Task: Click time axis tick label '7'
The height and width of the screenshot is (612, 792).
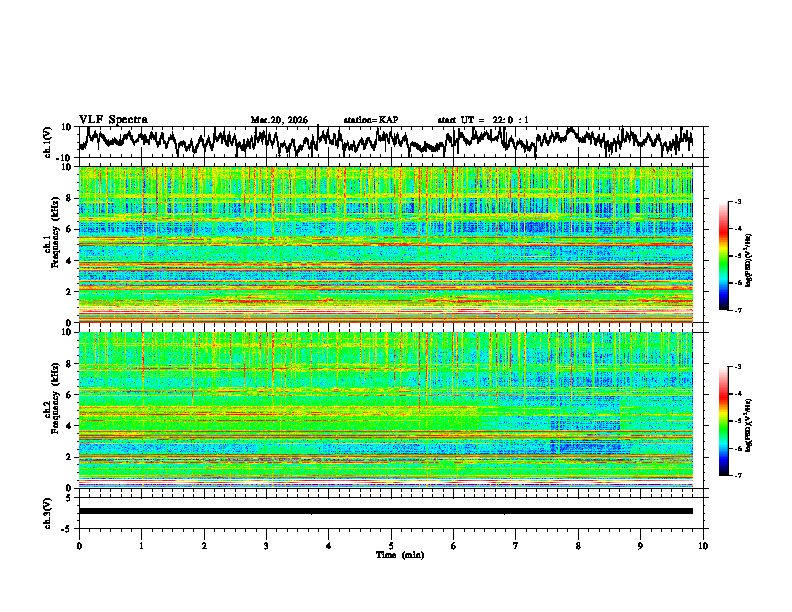Action: [x=516, y=546]
